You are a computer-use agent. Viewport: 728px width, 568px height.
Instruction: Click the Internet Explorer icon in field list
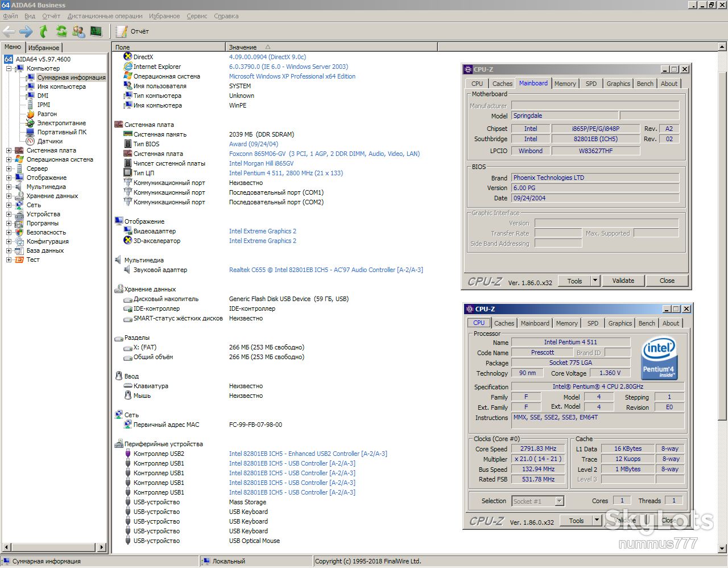[x=128, y=67]
